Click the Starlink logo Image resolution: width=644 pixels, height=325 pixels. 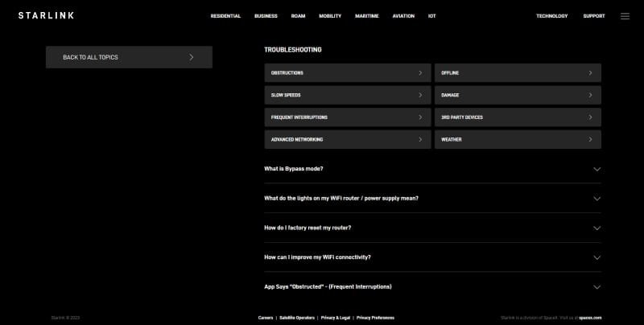coord(46,15)
